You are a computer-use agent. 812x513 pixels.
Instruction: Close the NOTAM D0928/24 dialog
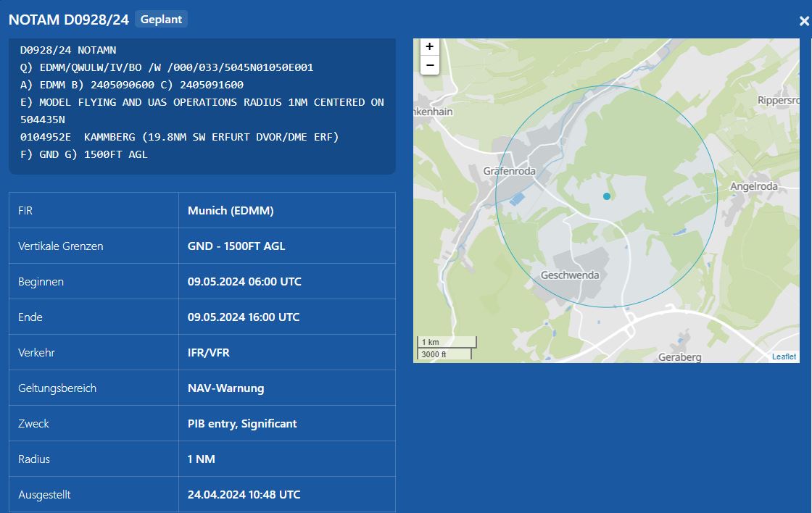point(803,22)
